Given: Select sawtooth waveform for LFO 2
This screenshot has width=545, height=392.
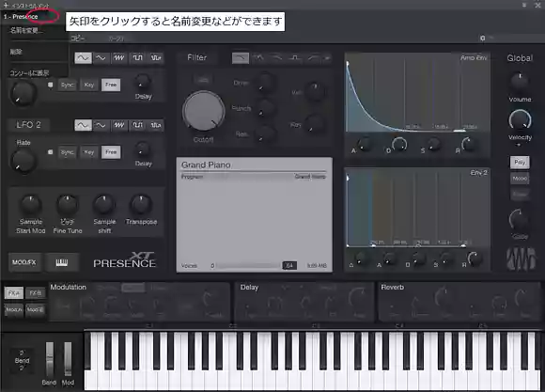Looking at the screenshot, I should [119, 125].
